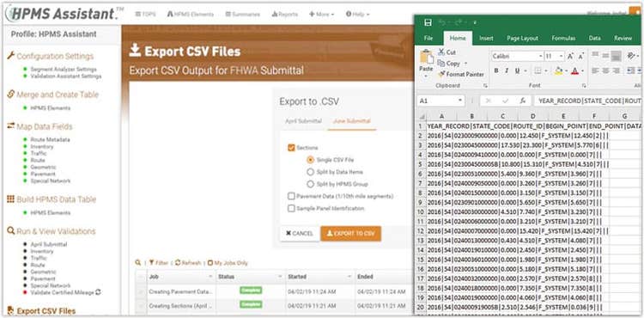The height and width of the screenshot is (318, 644).
Task: Click the CANCEL button
Action: [x=300, y=234]
